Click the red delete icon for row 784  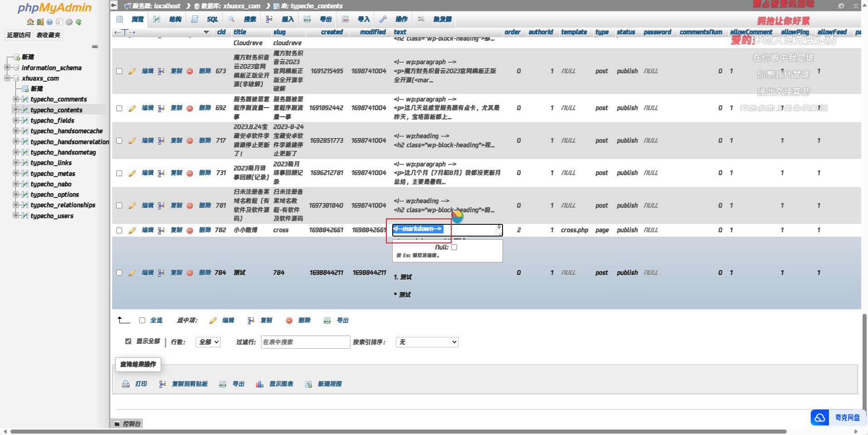click(190, 273)
